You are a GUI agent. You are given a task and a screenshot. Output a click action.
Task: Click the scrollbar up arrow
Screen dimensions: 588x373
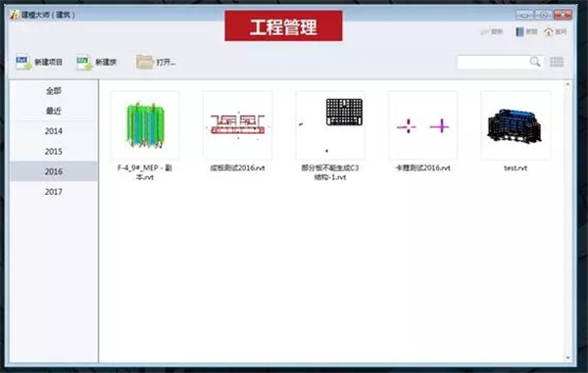pyautogui.click(x=567, y=84)
